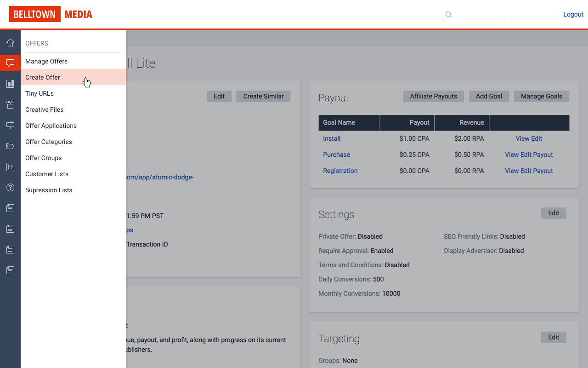Open the bar chart reports sidebar icon
This screenshot has height=368, width=588.
tap(10, 84)
